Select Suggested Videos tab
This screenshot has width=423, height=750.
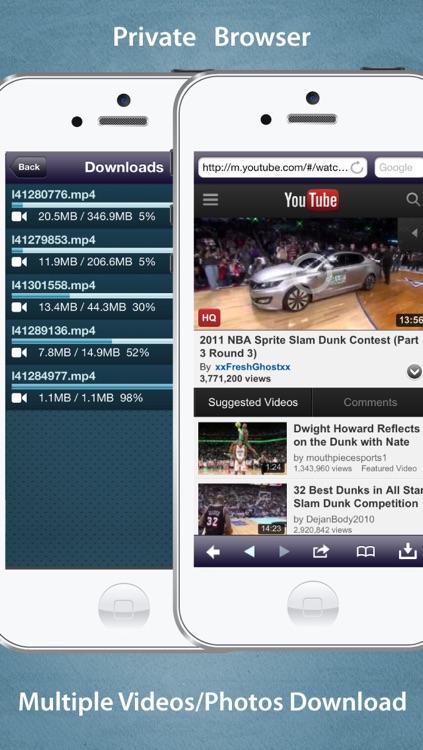pos(253,402)
